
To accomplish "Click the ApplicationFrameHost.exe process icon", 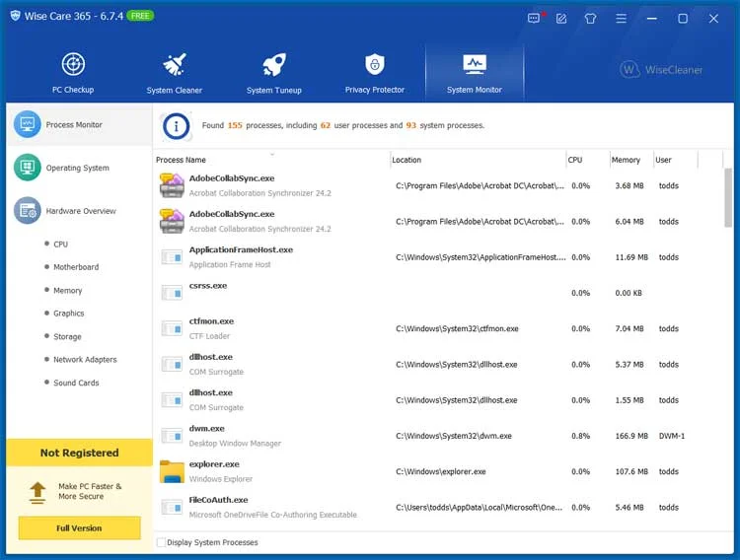I will coord(172,257).
